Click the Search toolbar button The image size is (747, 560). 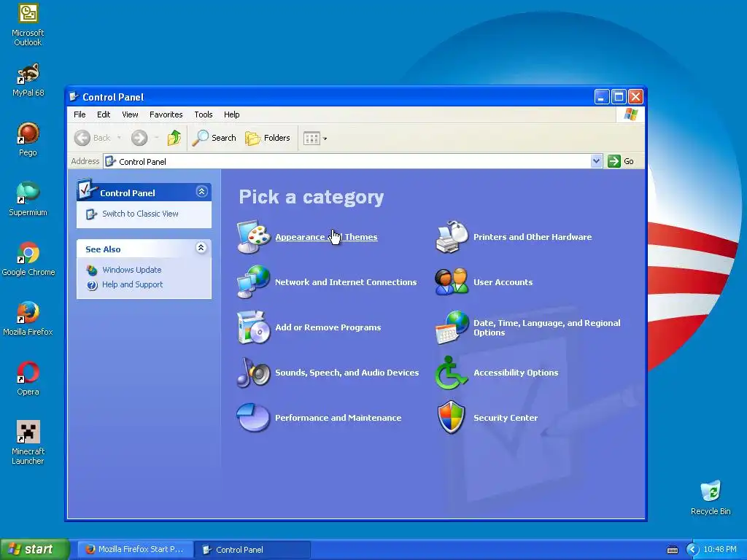(214, 138)
